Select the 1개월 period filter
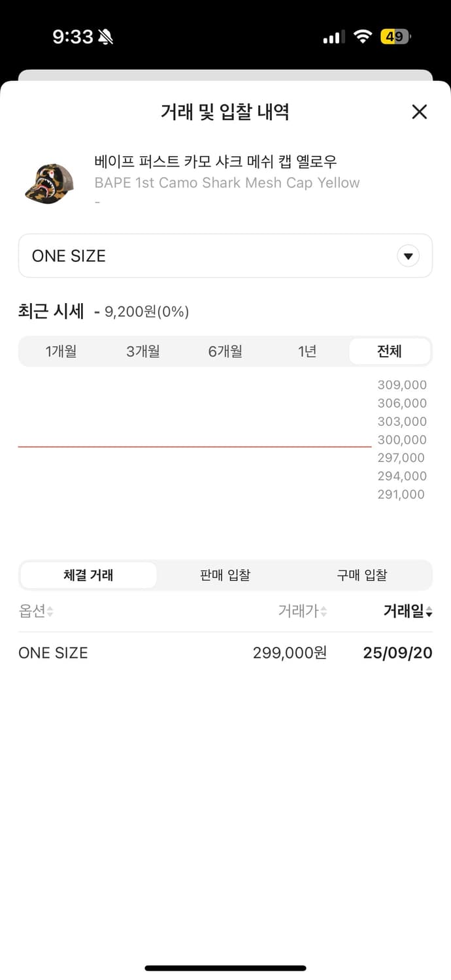The image size is (451, 980). coord(61,351)
